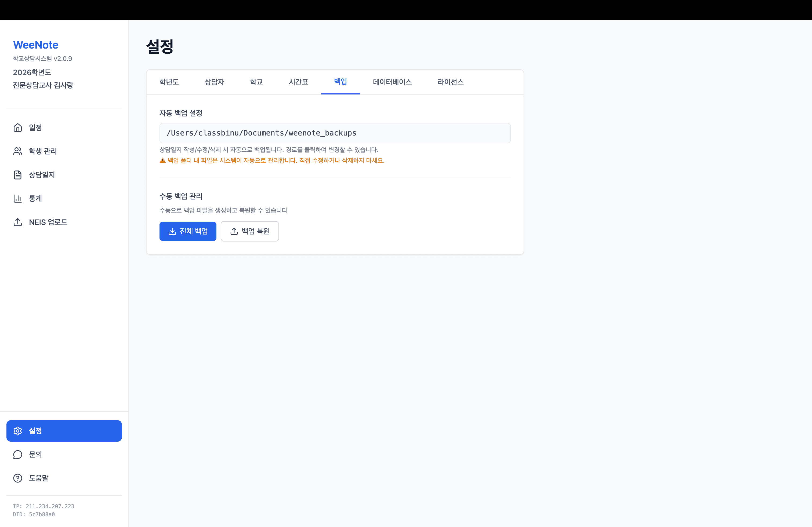Click the backup path field to change it
This screenshot has width=812, height=527.
(335, 133)
